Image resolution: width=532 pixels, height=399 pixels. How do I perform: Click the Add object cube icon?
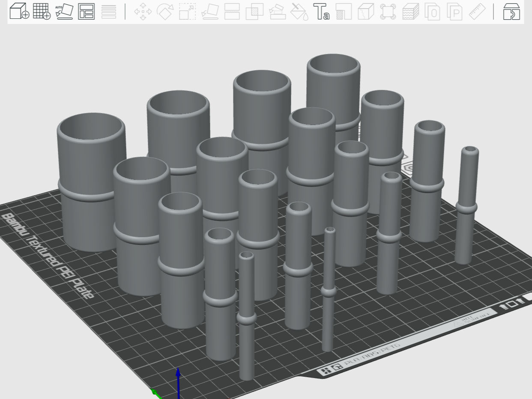pos(20,12)
